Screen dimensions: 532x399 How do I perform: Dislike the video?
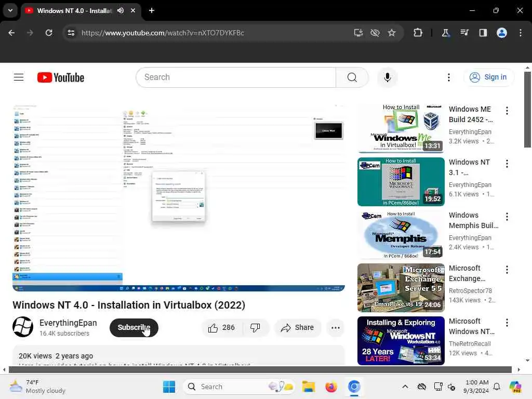(255, 328)
